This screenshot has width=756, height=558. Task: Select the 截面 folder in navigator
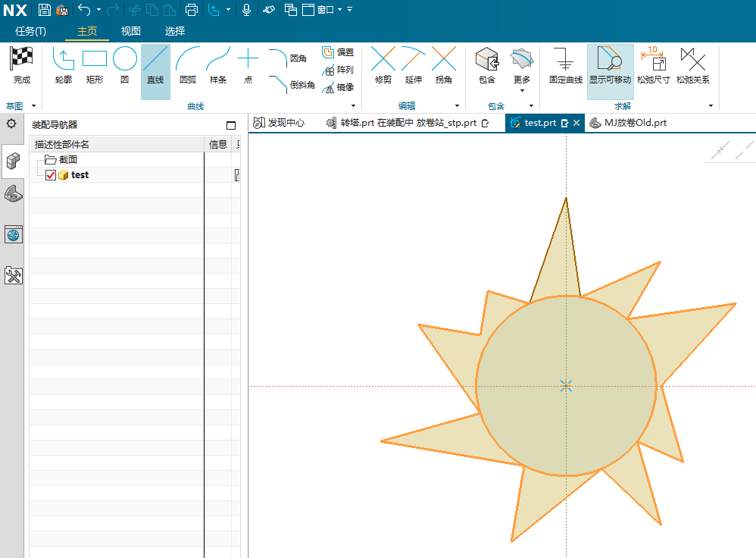click(x=67, y=160)
